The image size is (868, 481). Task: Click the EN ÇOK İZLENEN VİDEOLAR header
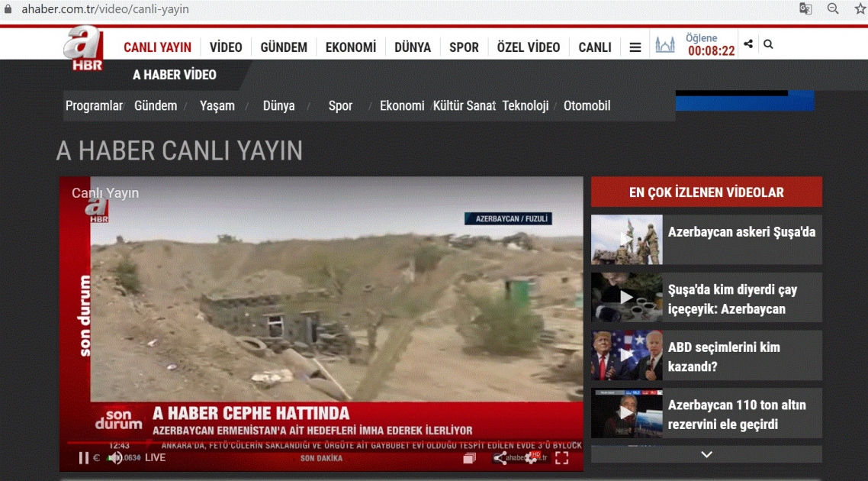point(706,192)
